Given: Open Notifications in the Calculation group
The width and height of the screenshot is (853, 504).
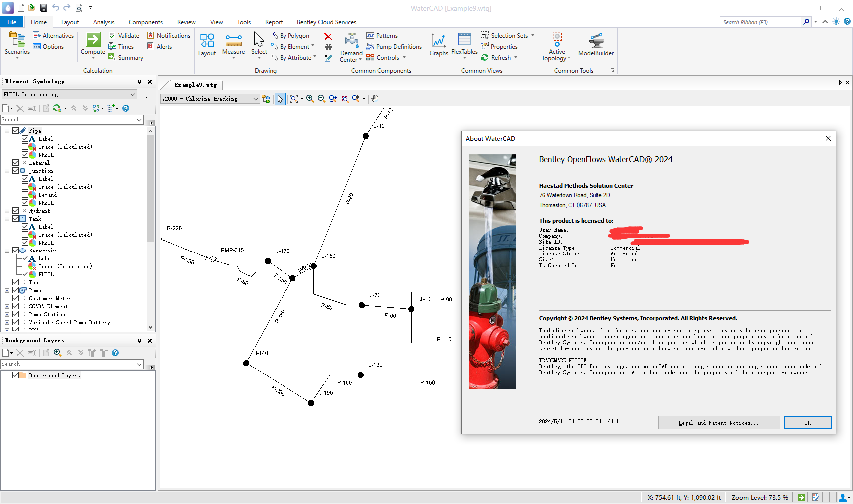Looking at the screenshot, I should (x=169, y=36).
